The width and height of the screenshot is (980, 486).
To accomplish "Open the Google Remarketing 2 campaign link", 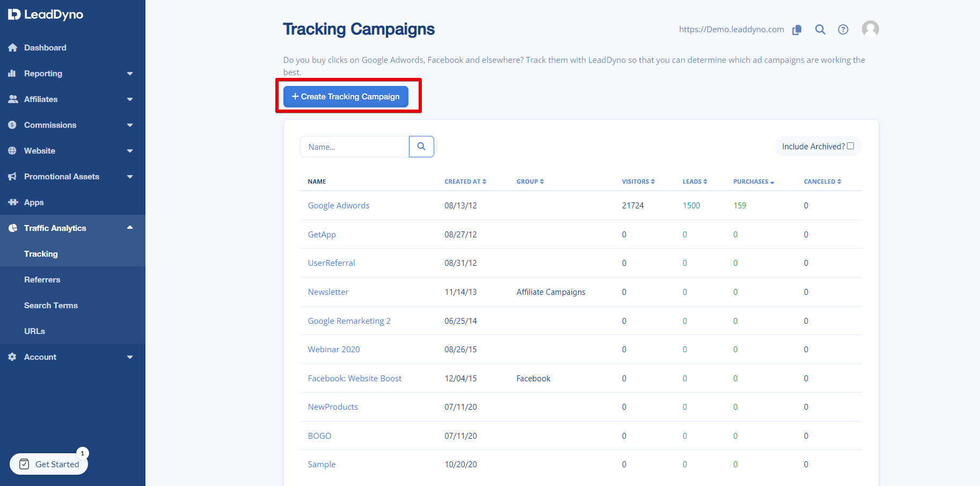I will (349, 321).
